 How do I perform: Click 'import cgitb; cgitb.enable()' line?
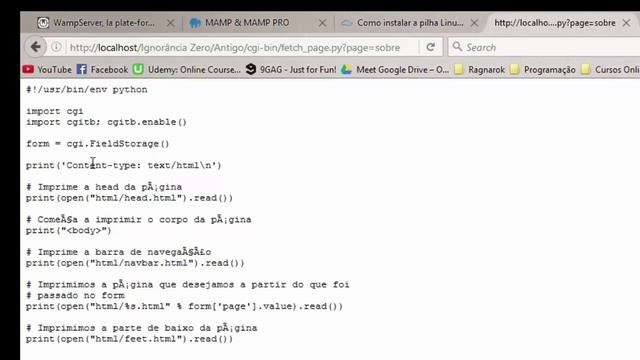coord(106,122)
